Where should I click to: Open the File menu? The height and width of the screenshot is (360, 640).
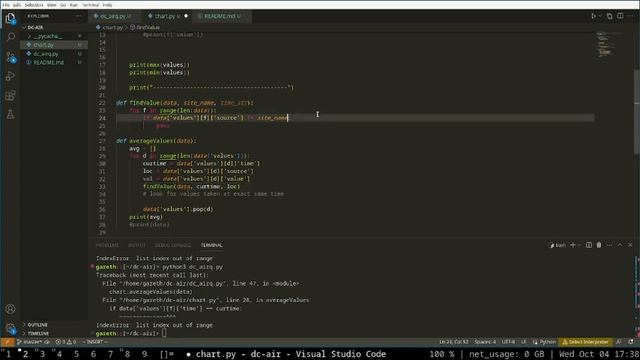point(6,5)
